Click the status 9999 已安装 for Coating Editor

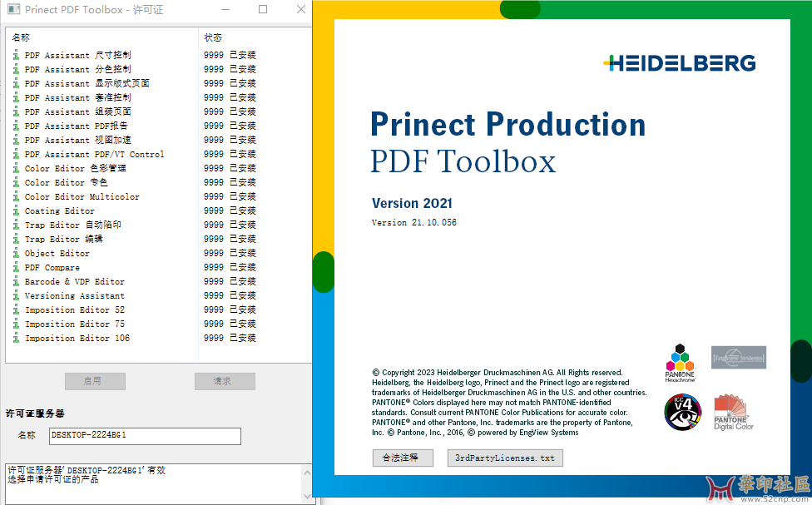pos(230,210)
